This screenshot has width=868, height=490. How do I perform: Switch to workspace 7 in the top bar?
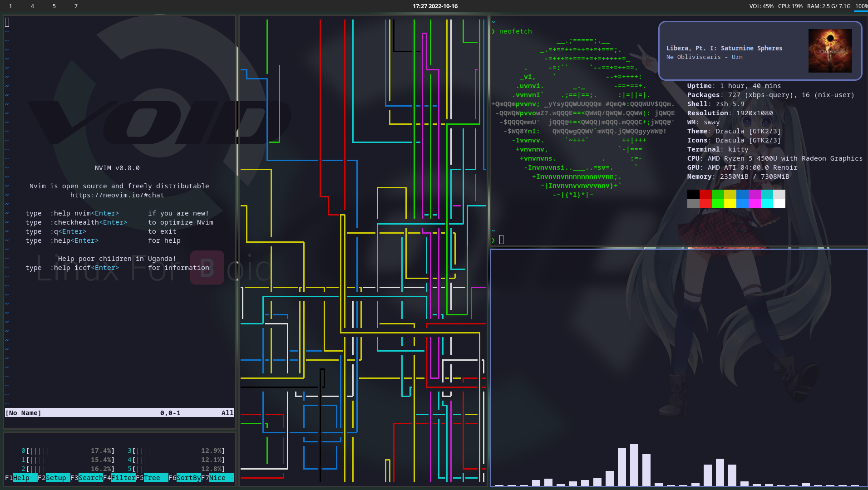(76, 6)
